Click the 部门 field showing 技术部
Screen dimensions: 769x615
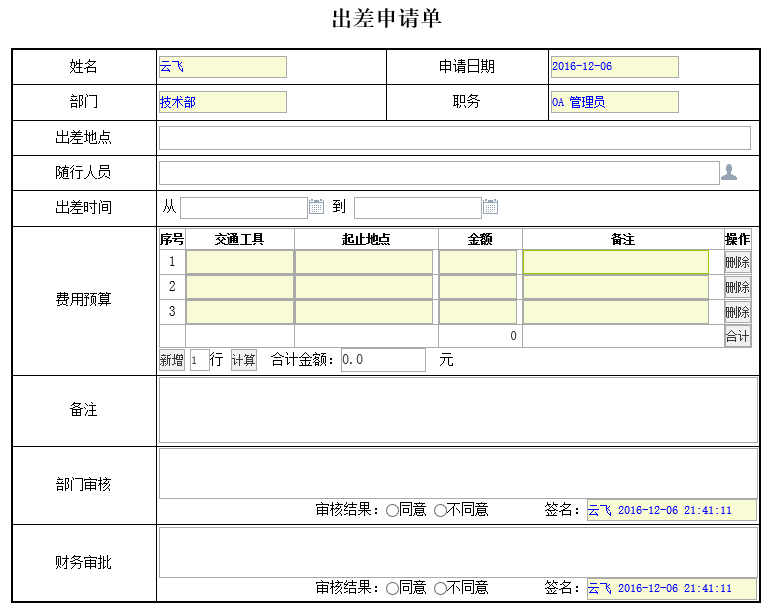coord(223,102)
